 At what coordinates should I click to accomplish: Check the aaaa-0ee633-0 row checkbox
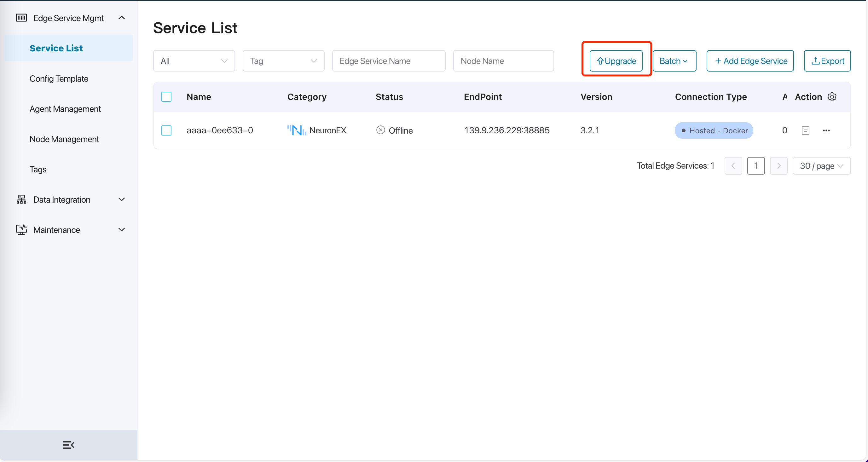pyautogui.click(x=166, y=130)
